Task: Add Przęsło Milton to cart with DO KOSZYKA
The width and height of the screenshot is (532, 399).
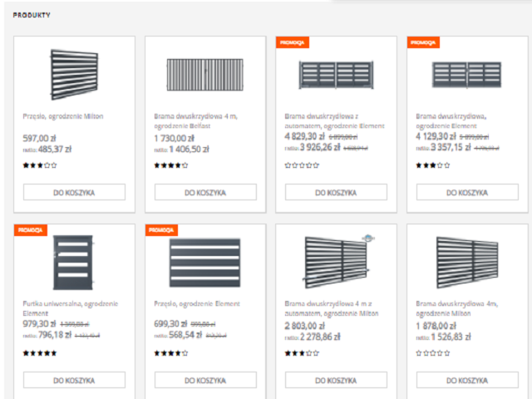Action: [74, 192]
